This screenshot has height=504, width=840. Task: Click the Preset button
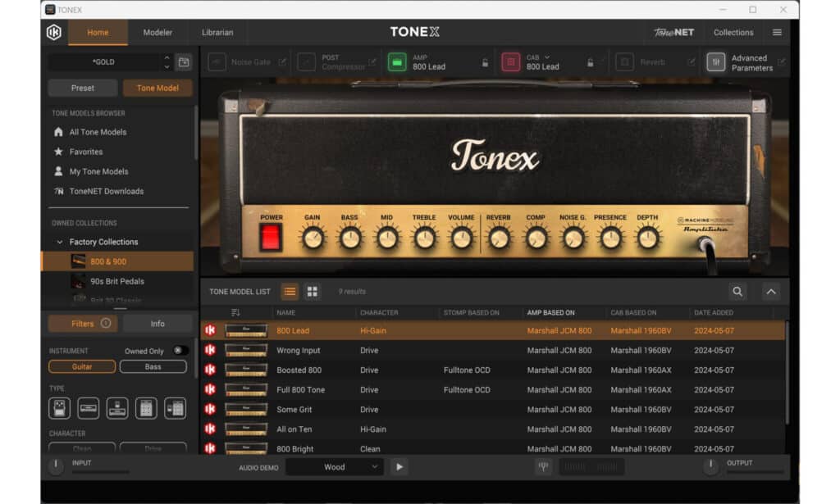[x=83, y=89]
